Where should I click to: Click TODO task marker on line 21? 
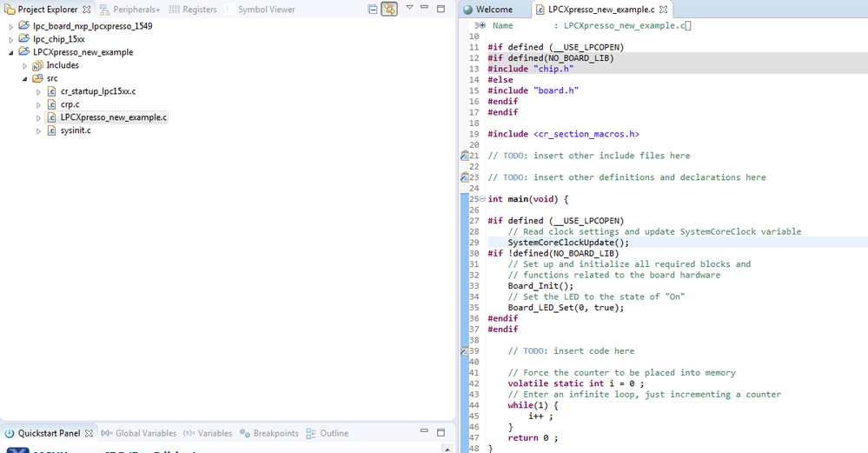(465, 157)
